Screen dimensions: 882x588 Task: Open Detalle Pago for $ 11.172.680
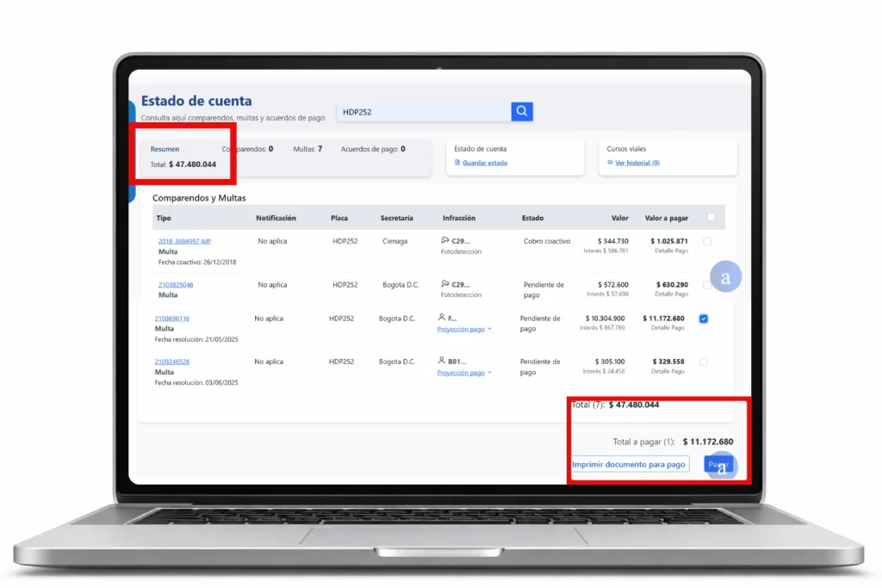pyautogui.click(x=668, y=328)
